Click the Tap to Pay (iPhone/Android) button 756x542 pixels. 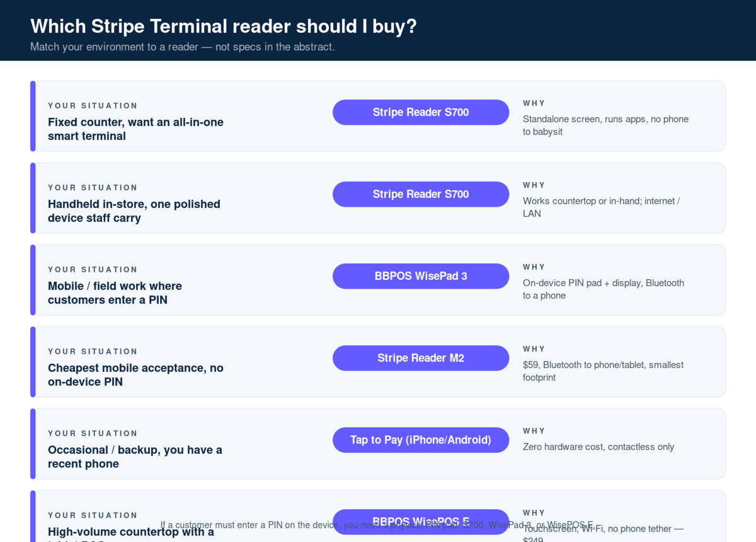(421, 440)
